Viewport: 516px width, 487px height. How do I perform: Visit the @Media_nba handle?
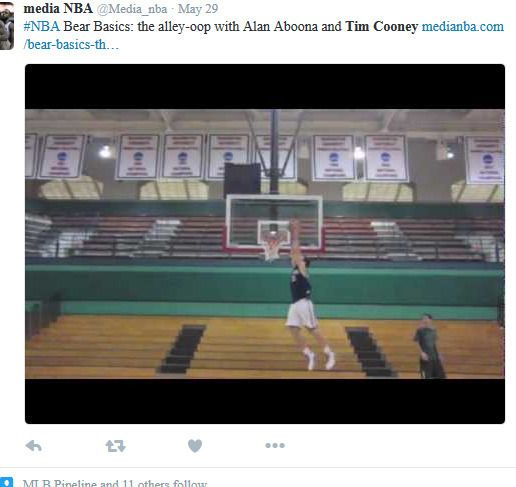[x=132, y=9]
